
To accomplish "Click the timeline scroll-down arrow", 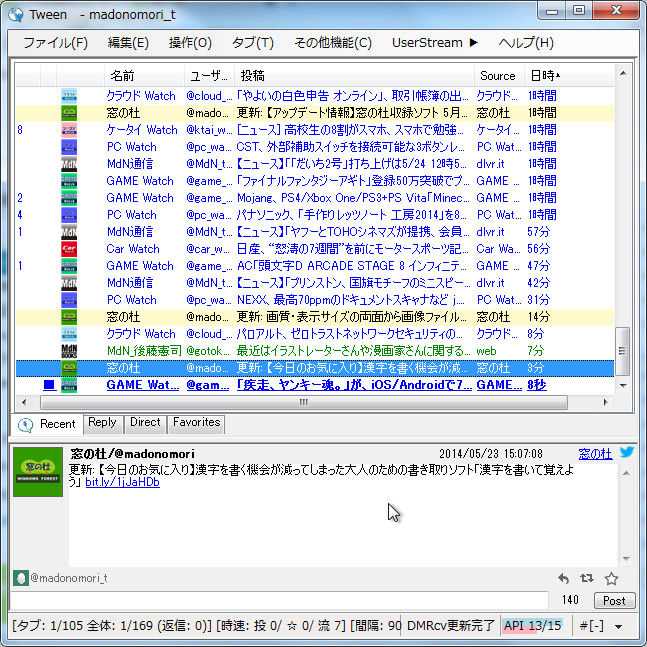I will 623,385.
